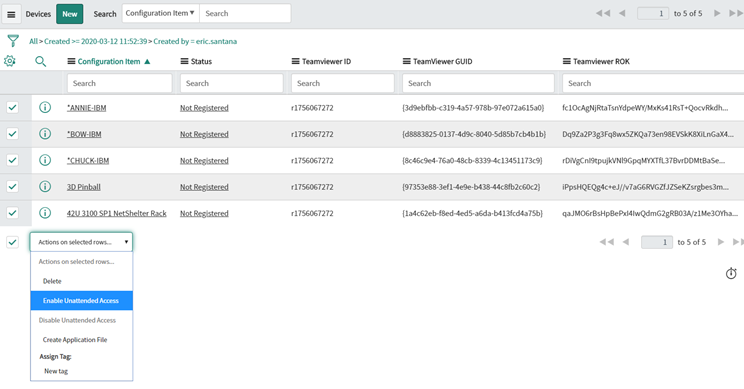Screen dimensions: 744x389
Task: Toggle column search magnifier icon
Action: pyautogui.click(x=40, y=61)
